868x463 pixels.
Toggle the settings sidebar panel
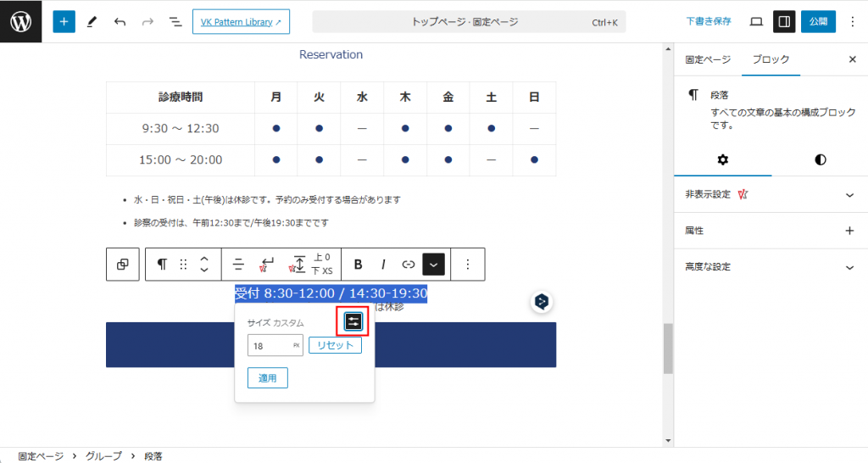point(784,21)
